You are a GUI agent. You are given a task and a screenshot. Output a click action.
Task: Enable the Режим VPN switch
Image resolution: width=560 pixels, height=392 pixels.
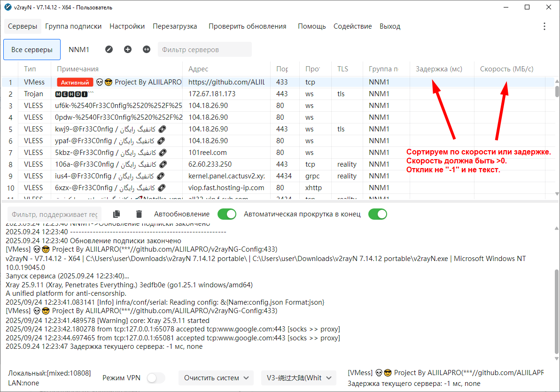click(x=156, y=378)
